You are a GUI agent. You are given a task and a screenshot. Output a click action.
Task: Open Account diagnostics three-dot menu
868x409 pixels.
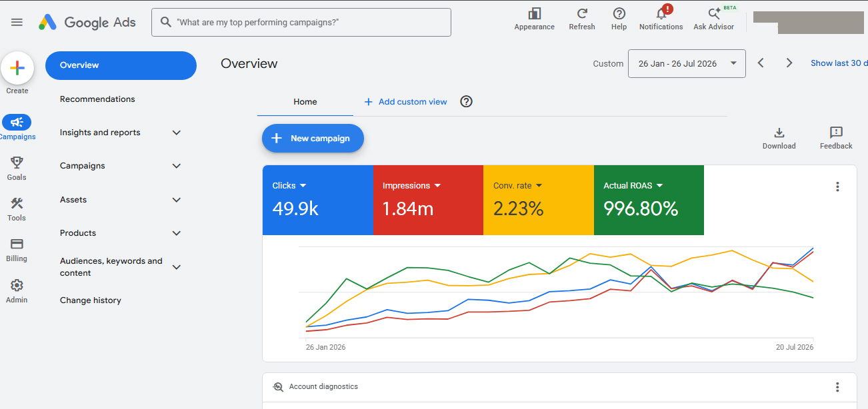pyautogui.click(x=838, y=387)
